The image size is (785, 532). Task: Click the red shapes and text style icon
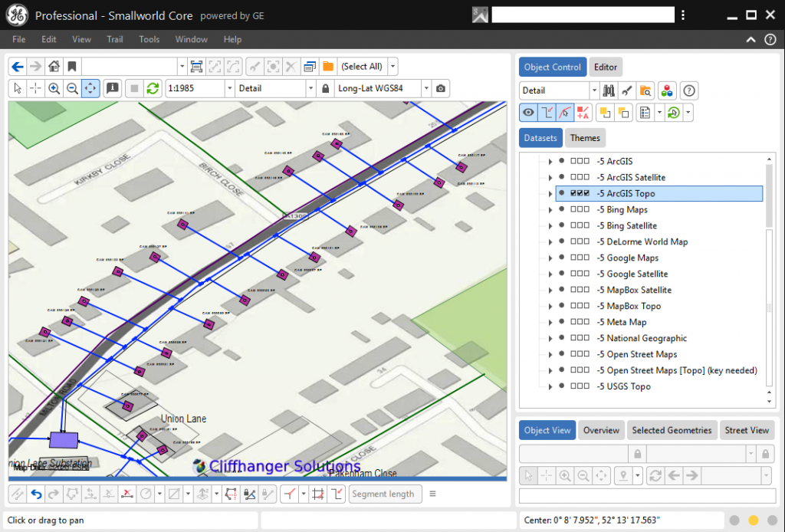point(583,113)
